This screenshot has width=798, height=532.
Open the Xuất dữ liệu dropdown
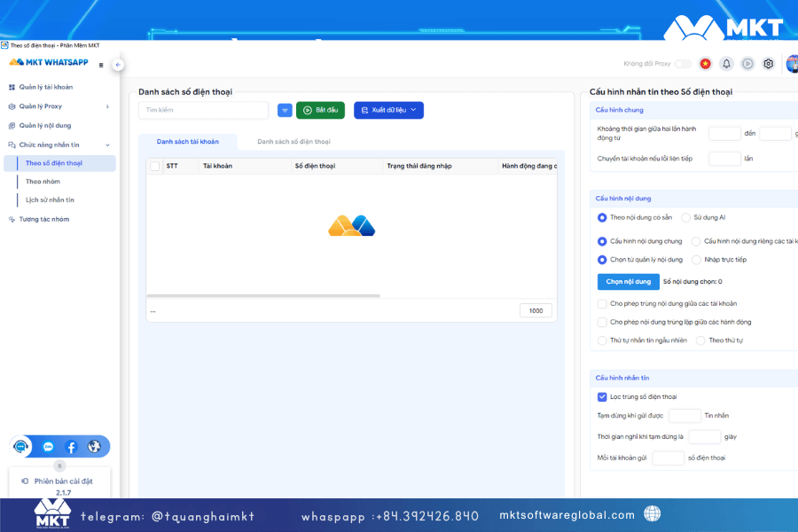point(388,110)
